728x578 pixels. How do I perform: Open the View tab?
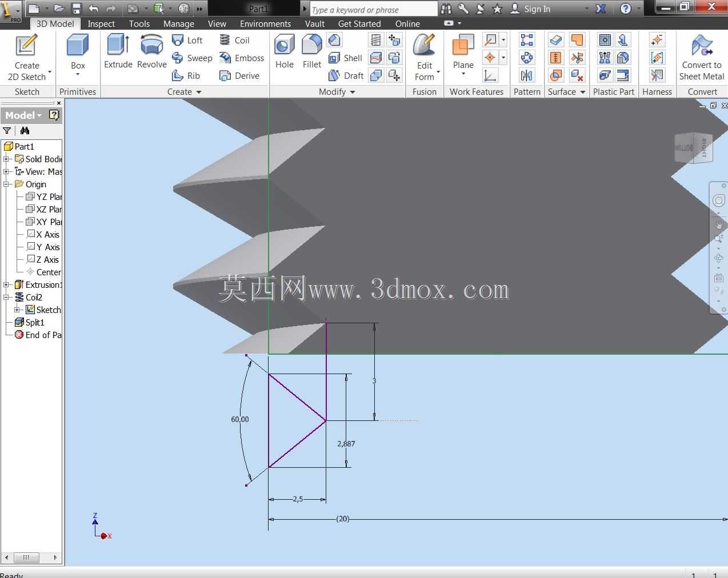(217, 23)
